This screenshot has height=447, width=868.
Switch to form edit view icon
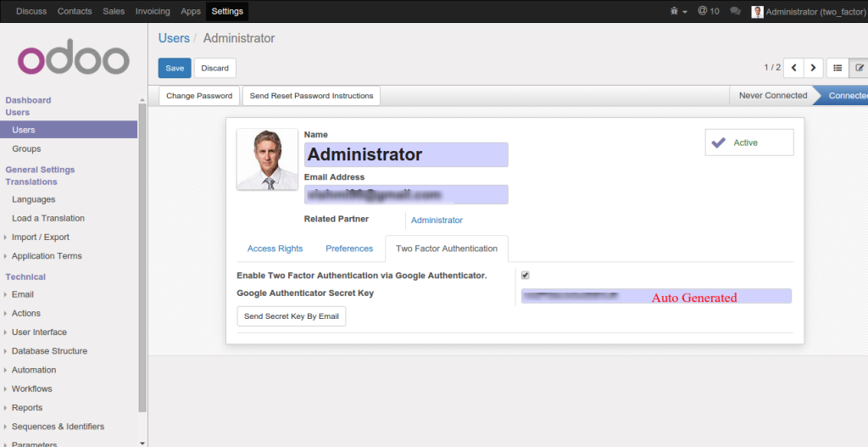coord(859,68)
